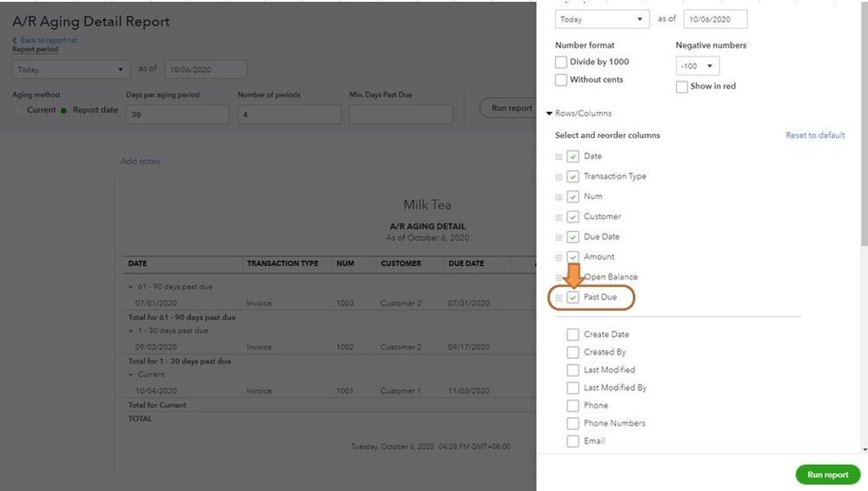The image size is (868, 491).
Task: Click the Min. Days Past Due field
Action: point(401,115)
